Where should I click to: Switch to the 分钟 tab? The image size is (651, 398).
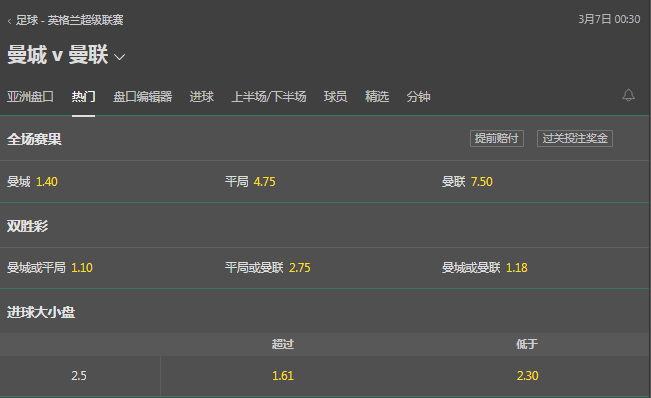(418, 97)
